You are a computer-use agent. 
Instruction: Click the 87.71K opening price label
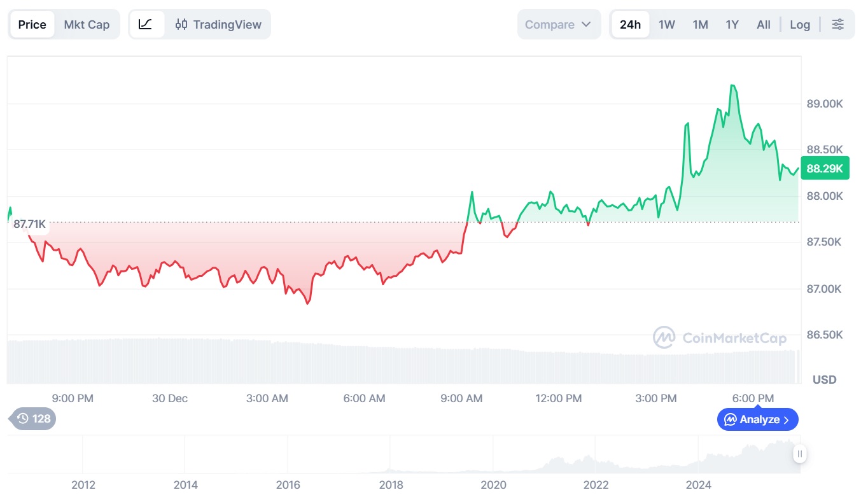(29, 224)
